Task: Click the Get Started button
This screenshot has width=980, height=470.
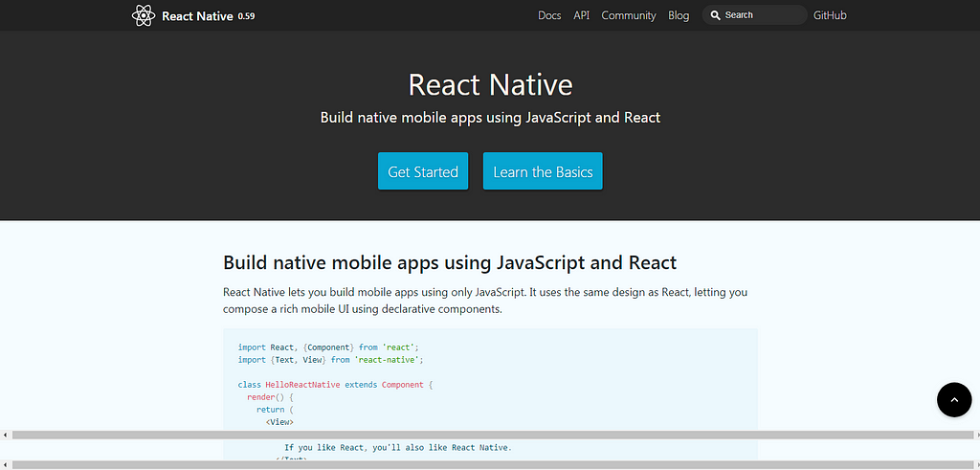Action: pyautogui.click(x=423, y=171)
